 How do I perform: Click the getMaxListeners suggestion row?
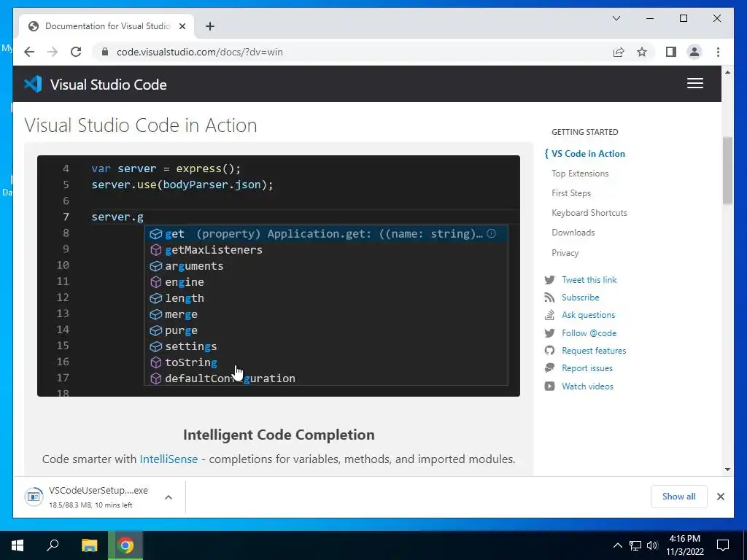click(326, 250)
